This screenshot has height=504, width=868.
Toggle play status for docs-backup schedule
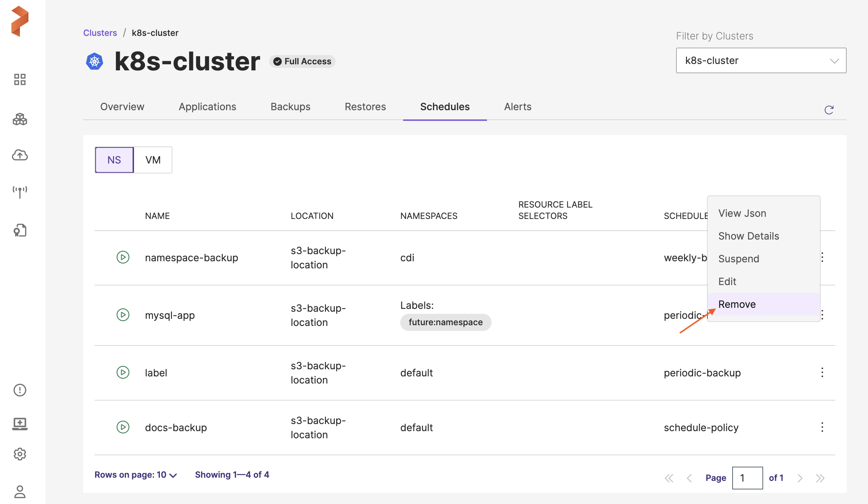click(x=123, y=427)
